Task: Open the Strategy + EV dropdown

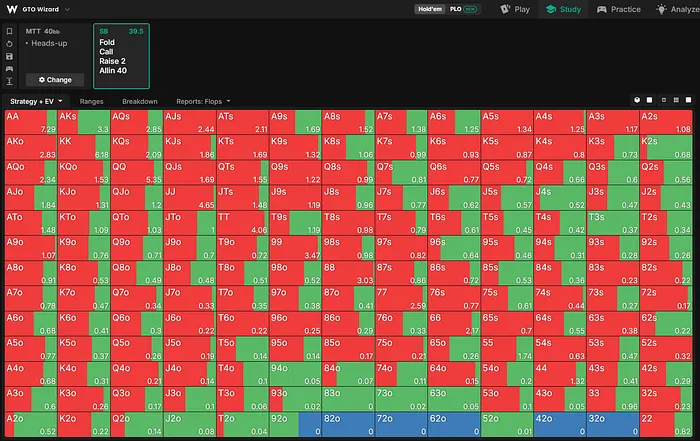Action: click(x=36, y=101)
